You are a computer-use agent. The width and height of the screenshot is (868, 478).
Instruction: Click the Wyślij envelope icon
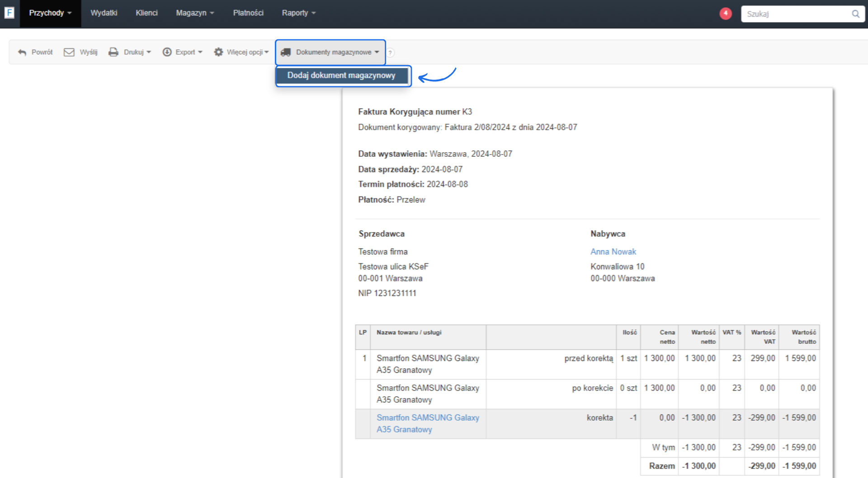(x=69, y=52)
